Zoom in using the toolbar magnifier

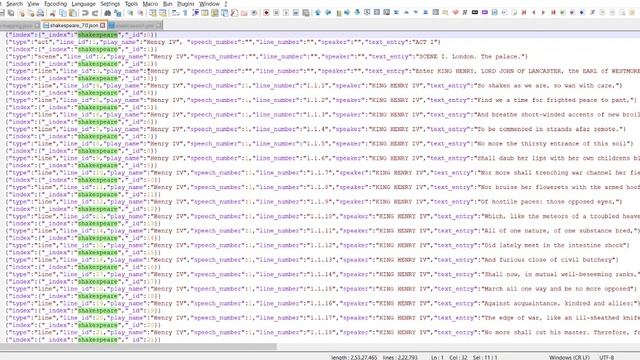point(130,13)
